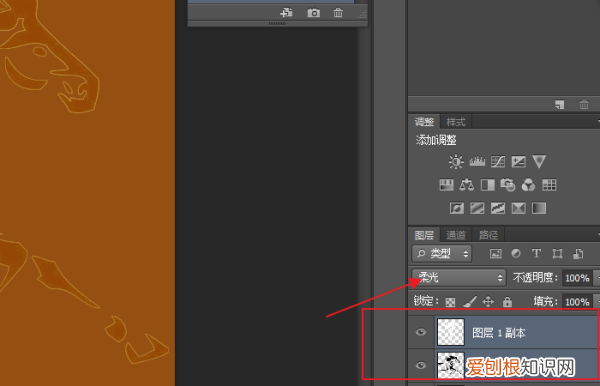Lock image pixels brush icon
600x386 pixels.
(x=470, y=301)
